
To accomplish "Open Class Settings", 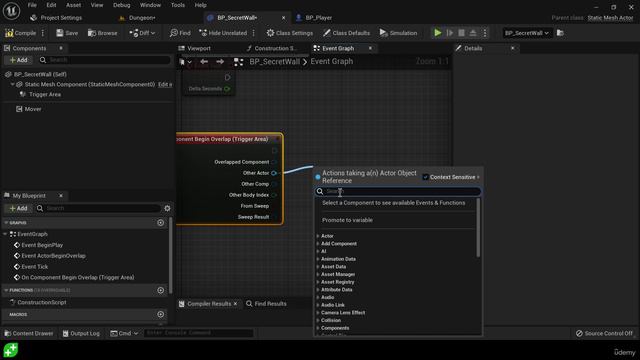I will coord(290,33).
